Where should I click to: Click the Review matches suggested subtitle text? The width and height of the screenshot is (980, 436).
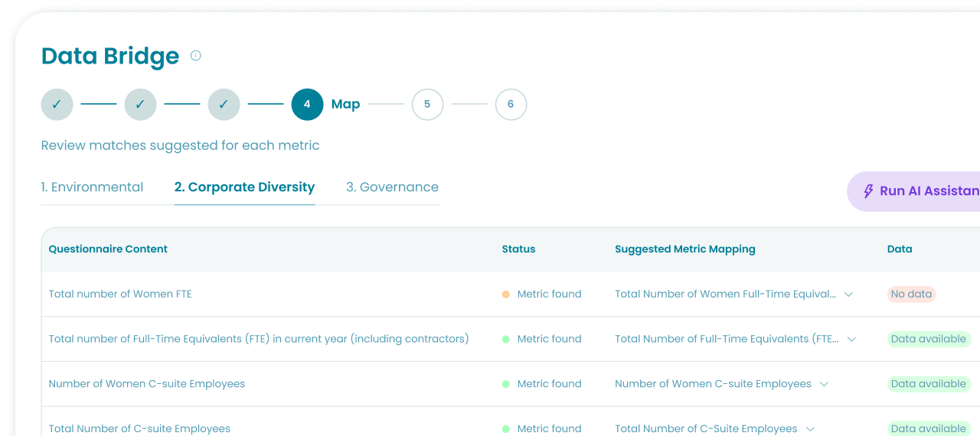coord(180,145)
